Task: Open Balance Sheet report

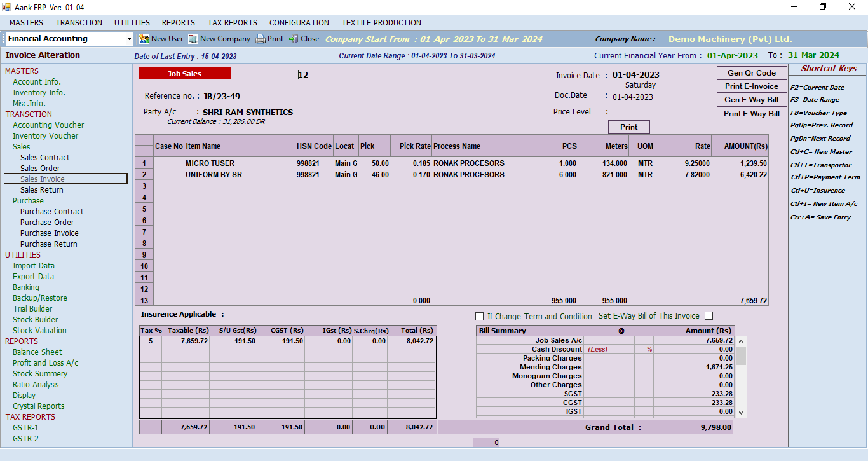Action: pyautogui.click(x=37, y=352)
